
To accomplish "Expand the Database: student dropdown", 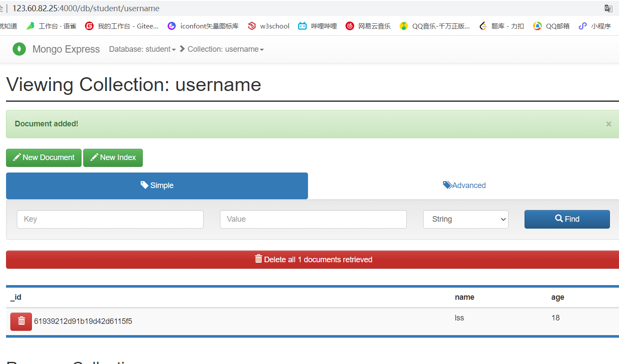I will point(142,49).
